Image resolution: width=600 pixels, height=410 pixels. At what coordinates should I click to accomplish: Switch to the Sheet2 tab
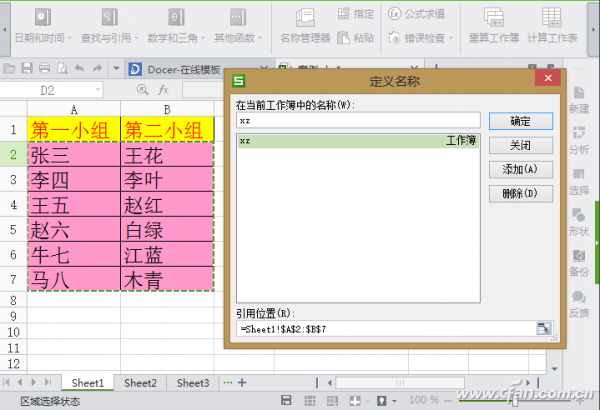tap(140, 383)
